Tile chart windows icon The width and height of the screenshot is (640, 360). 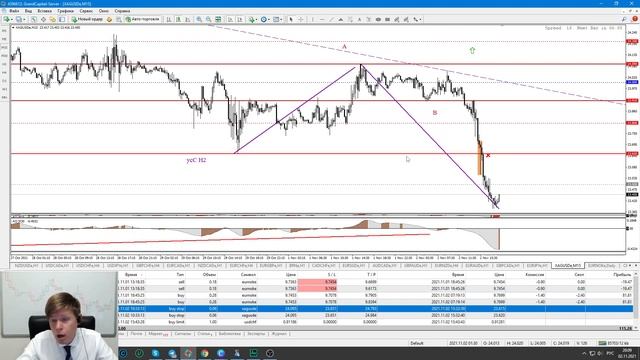tap(218, 19)
